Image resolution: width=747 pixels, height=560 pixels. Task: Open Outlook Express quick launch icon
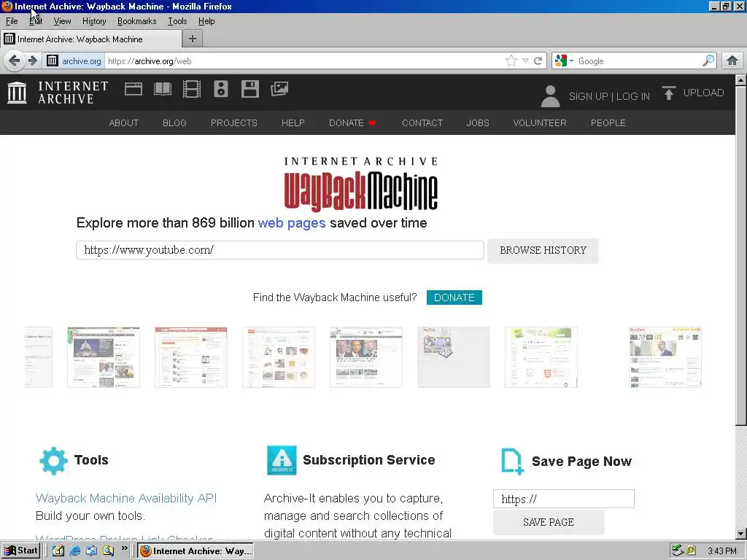(x=91, y=551)
